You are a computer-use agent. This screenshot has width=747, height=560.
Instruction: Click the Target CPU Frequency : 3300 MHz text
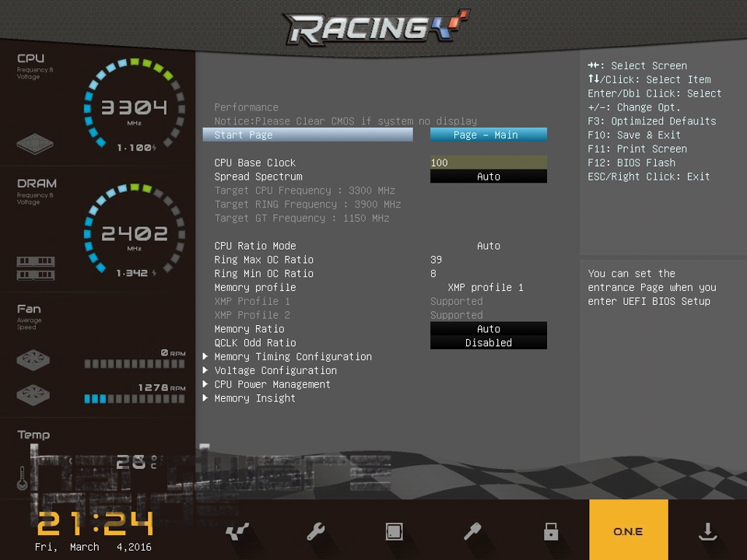pyautogui.click(x=304, y=190)
